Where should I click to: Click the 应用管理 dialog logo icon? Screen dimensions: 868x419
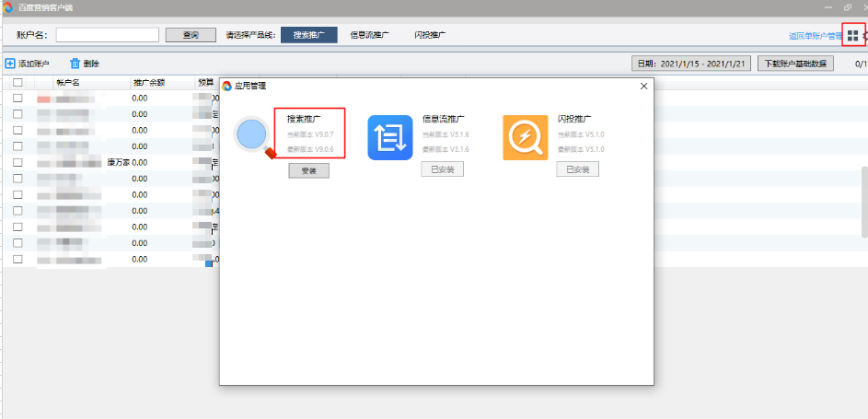[227, 86]
